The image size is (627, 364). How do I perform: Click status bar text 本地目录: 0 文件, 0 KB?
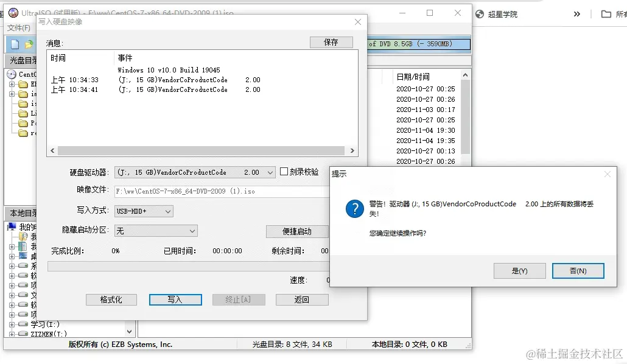[410, 345]
